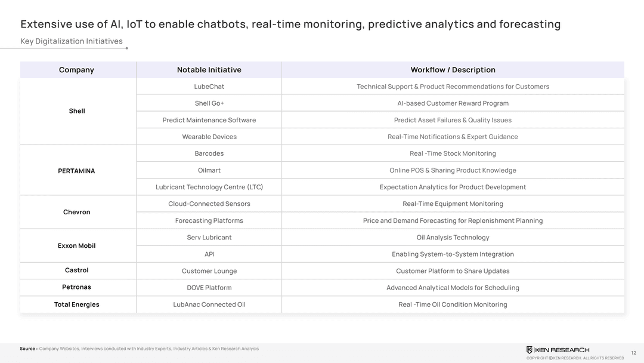Screen dimensions: 644x363
Task: Click the slide title text
Action: 290,24
